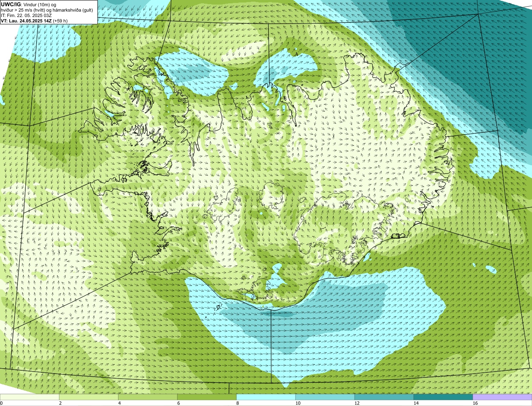Click the purple legend swatch above 16
Screen dimensions: 532x406
point(502,397)
